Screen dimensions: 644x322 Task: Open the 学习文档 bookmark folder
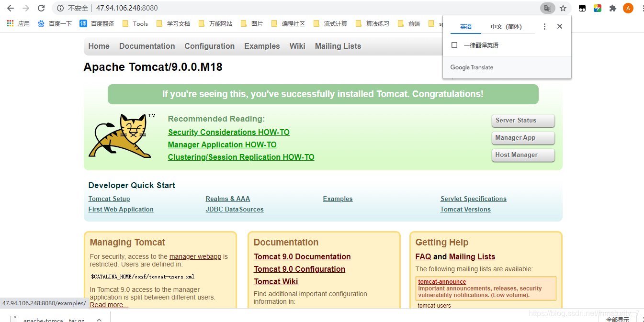tap(173, 23)
